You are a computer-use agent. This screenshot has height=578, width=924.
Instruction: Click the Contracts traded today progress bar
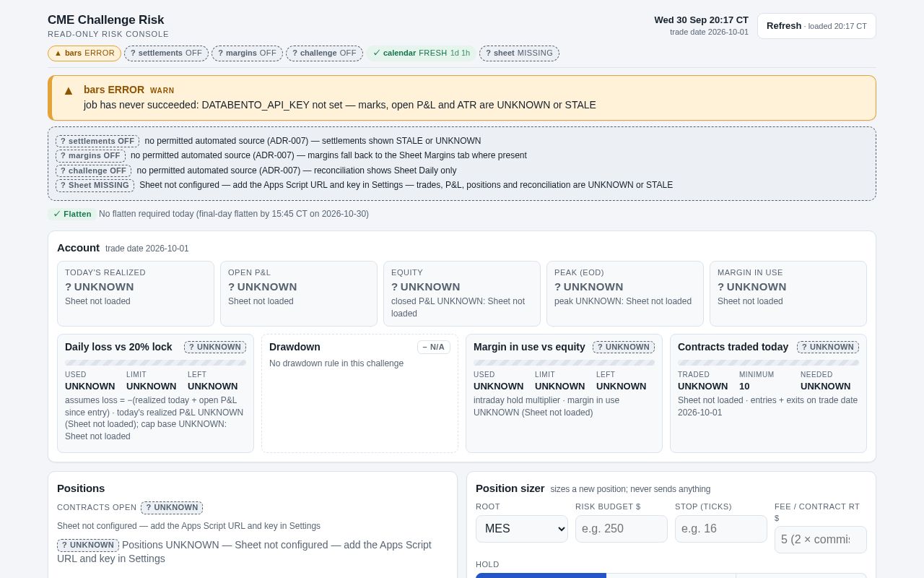[768, 363]
